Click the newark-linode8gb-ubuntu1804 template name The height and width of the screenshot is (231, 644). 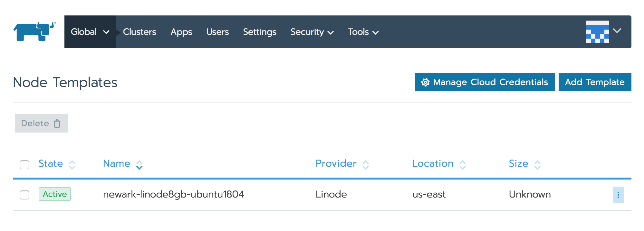173,194
